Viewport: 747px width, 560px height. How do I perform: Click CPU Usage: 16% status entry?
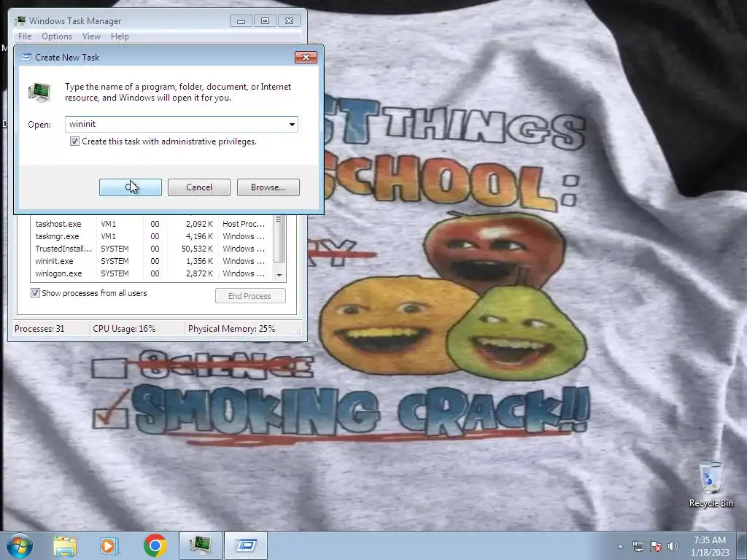coord(124,329)
